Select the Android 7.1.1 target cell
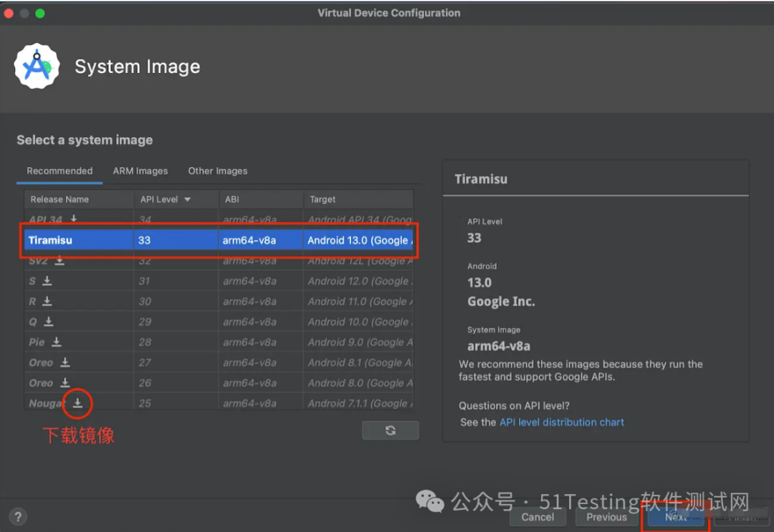This screenshot has height=532, width=774. click(358, 403)
